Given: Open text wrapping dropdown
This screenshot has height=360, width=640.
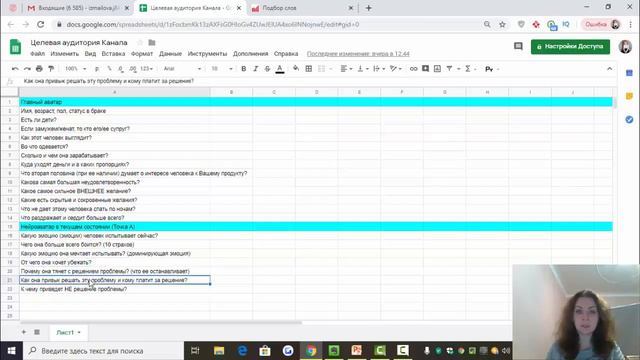Looking at the screenshot, I should pos(379,69).
